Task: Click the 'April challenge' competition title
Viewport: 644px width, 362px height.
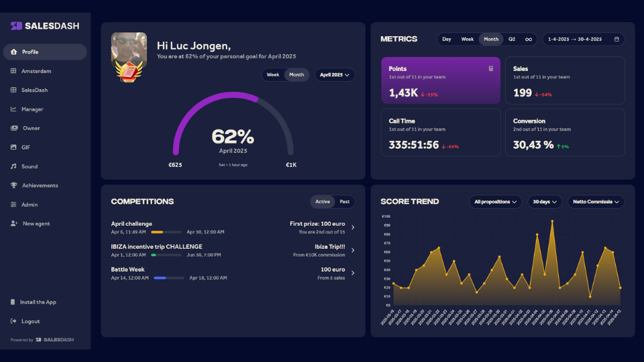Action: click(131, 224)
